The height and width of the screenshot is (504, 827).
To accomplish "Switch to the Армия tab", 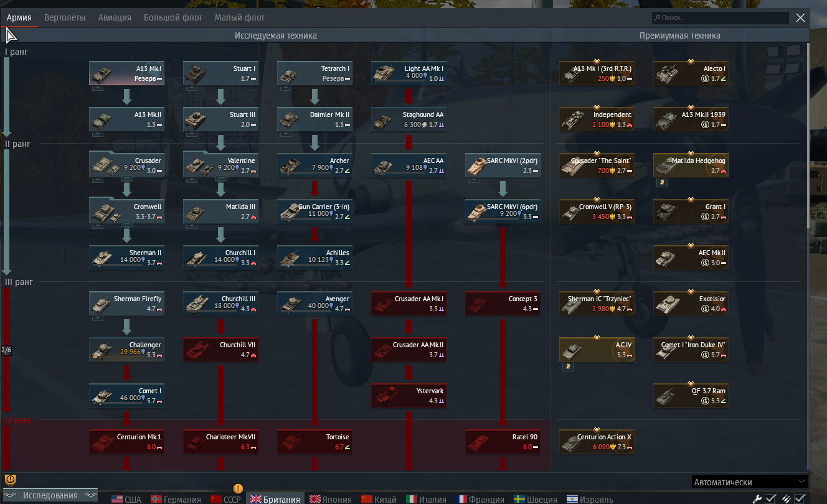I will click(x=19, y=17).
